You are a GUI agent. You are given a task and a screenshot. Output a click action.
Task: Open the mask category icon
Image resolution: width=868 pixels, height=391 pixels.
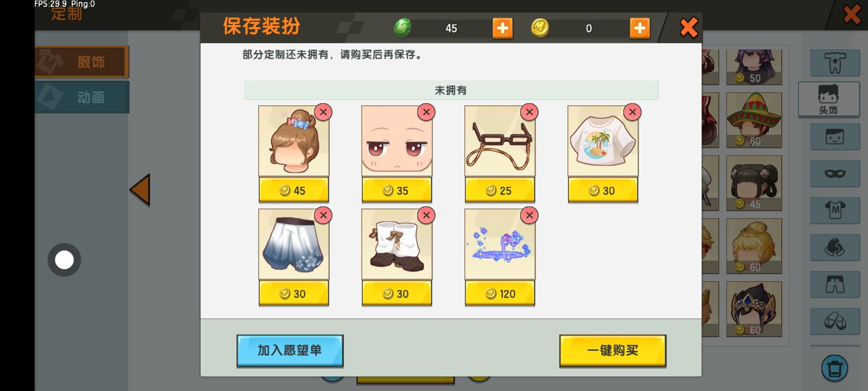coord(835,174)
